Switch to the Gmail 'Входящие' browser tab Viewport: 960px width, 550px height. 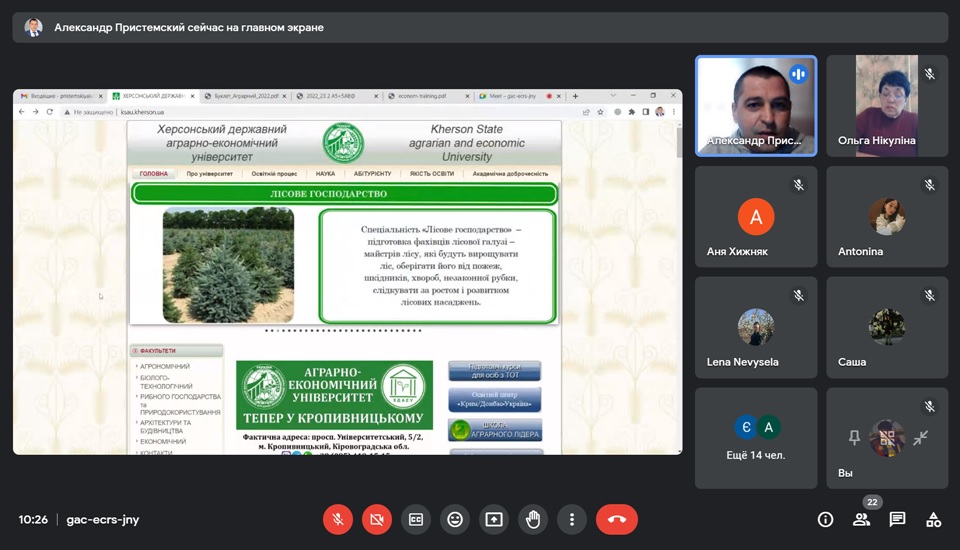(x=60, y=96)
